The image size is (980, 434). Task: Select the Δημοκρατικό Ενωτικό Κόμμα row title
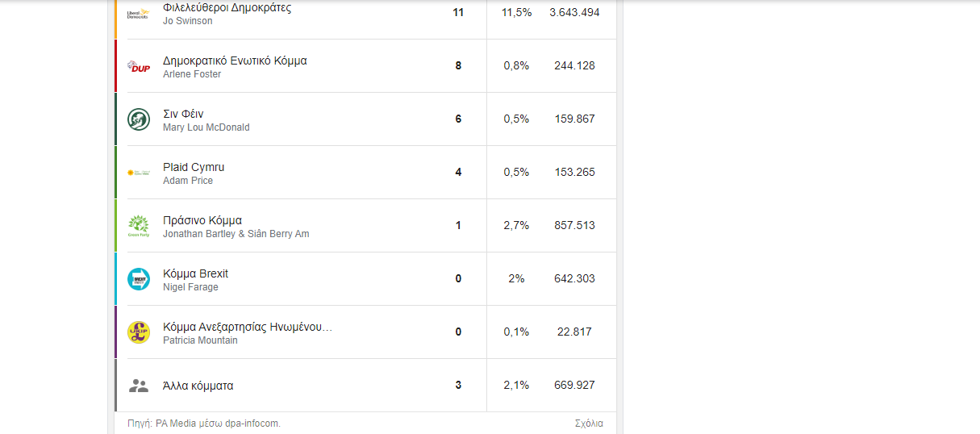235,61
